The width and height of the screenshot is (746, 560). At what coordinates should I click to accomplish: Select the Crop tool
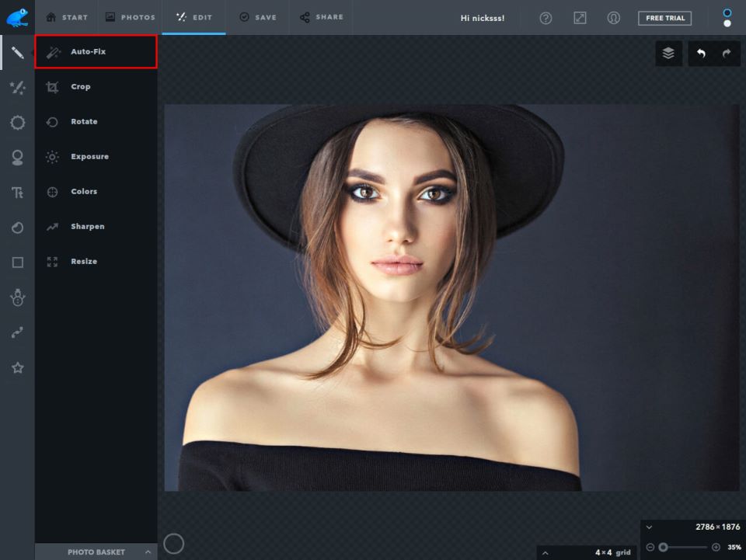point(96,86)
